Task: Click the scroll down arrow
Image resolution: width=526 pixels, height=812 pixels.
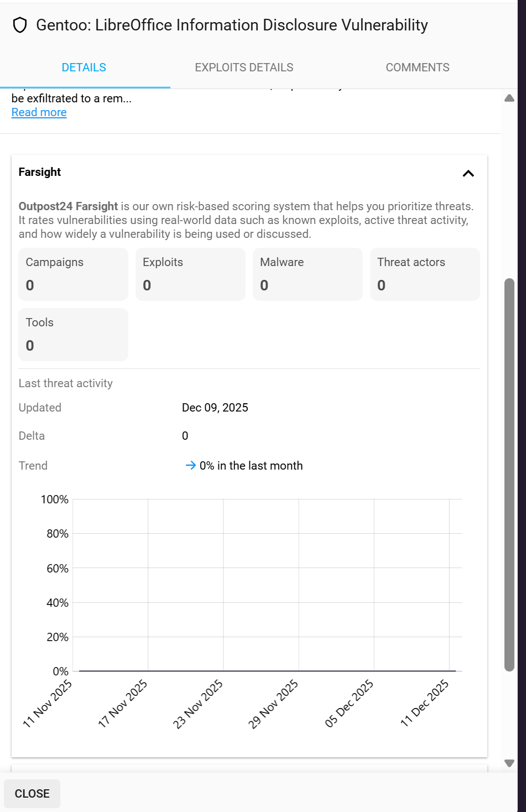Action: [x=509, y=763]
